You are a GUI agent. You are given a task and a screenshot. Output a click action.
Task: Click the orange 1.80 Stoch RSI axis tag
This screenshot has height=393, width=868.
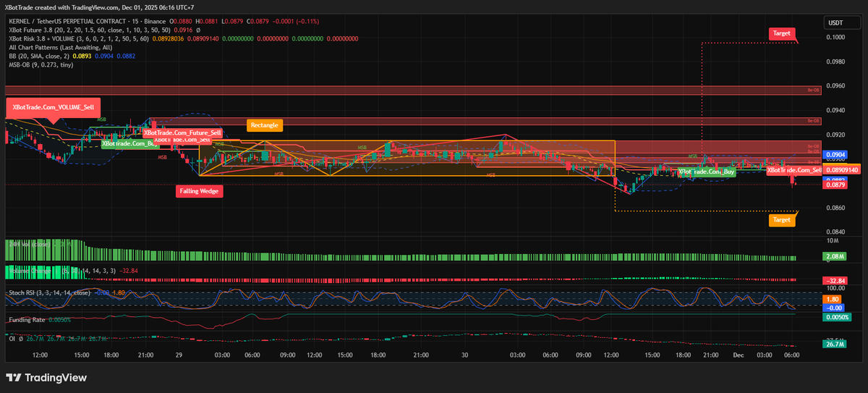tap(833, 299)
